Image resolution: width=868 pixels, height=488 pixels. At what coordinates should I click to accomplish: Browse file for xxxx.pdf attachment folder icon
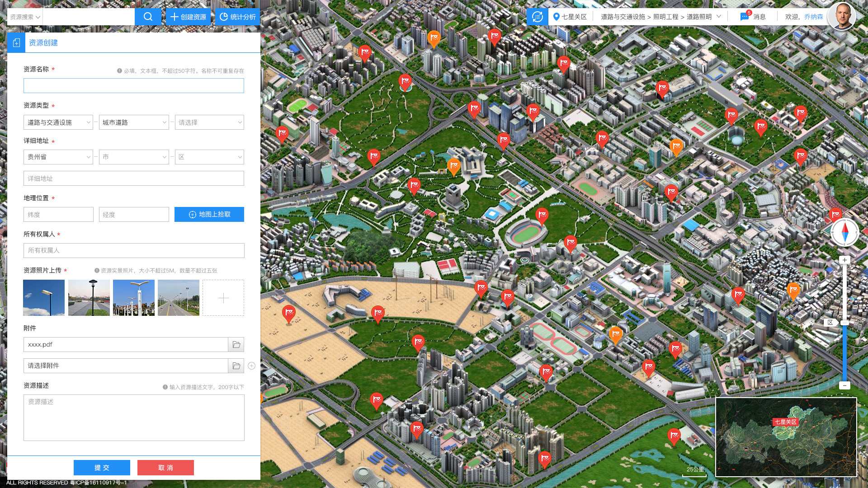pos(236,345)
